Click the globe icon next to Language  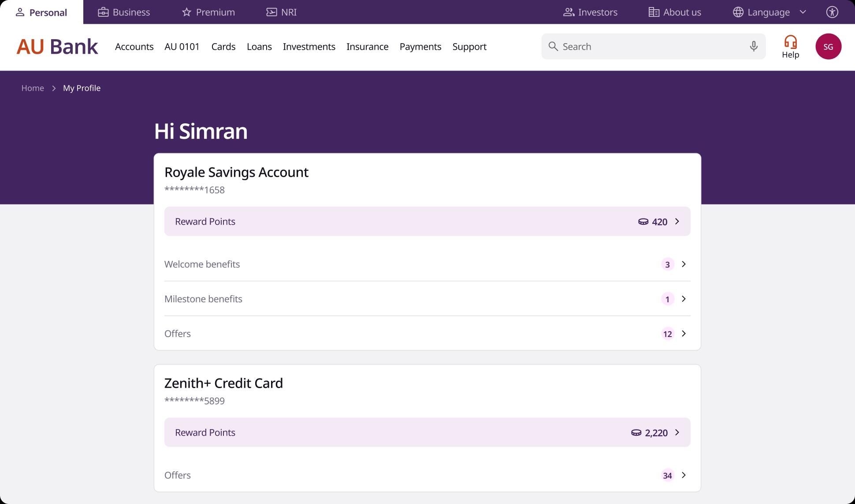(x=738, y=12)
